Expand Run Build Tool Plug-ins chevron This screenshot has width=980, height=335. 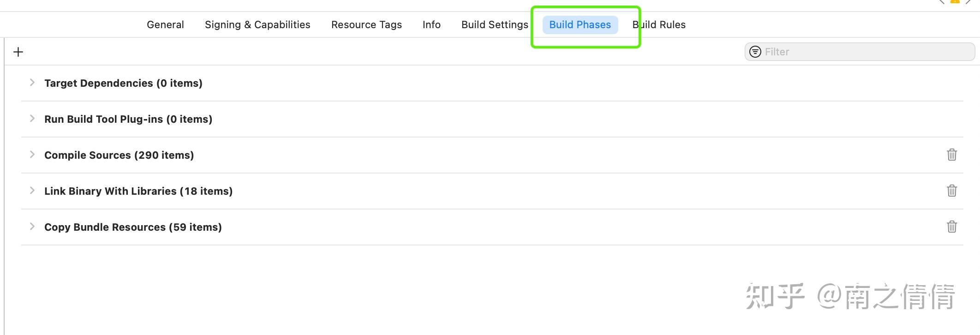pos(32,119)
